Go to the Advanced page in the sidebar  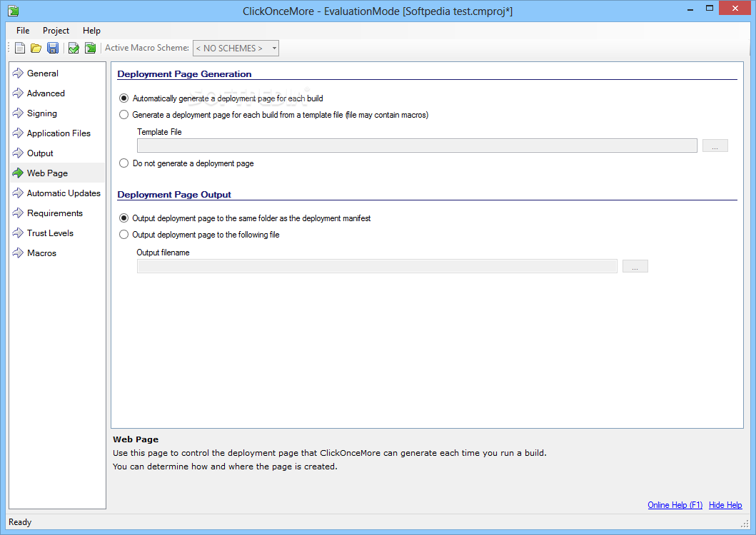[x=57, y=93]
